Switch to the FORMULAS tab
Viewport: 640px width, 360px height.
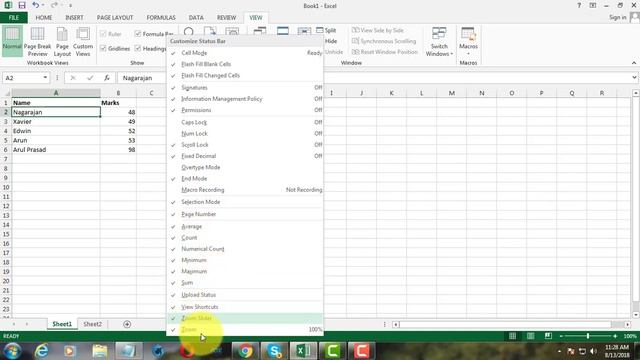pyautogui.click(x=161, y=18)
